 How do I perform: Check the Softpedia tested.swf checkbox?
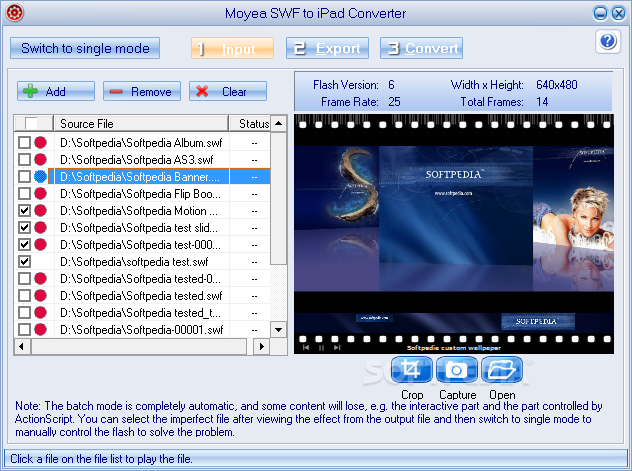[24, 295]
